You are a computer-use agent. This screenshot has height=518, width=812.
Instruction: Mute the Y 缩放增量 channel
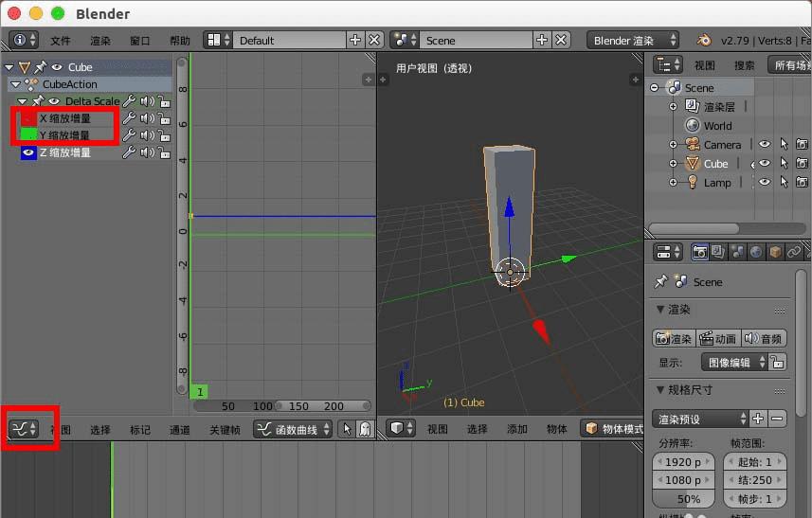click(x=147, y=135)
